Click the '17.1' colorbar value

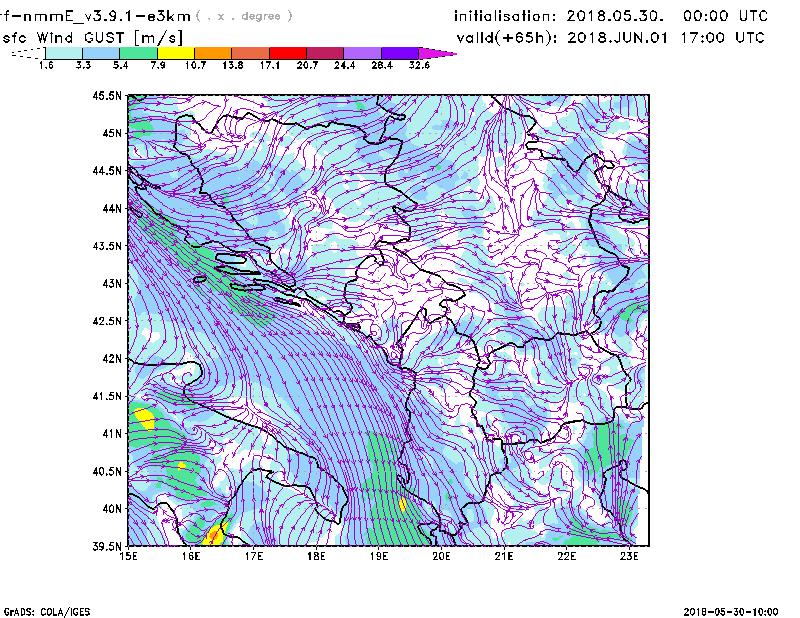click(270, 65)
